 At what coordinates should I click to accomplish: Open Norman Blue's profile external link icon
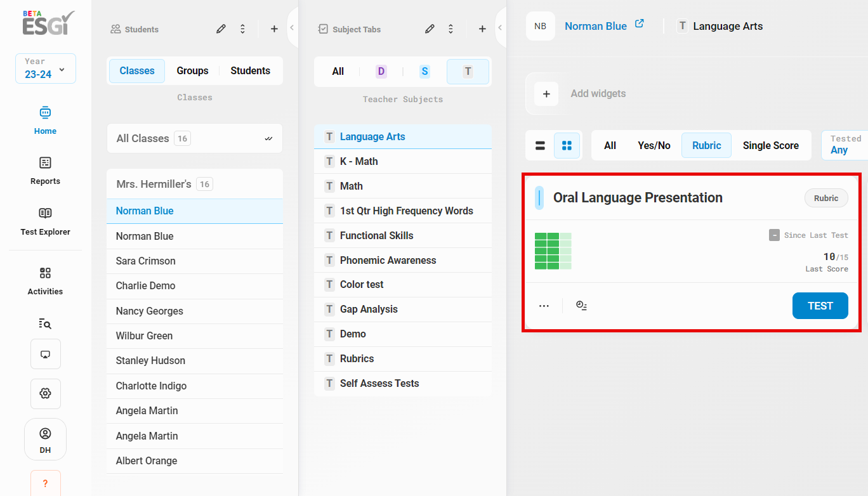click(x=640, y=24)
